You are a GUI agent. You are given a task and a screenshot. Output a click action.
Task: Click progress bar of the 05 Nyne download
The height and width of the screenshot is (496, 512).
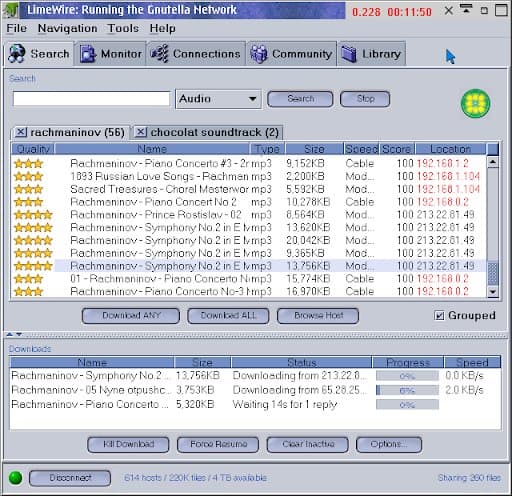(x=407, y=390)
